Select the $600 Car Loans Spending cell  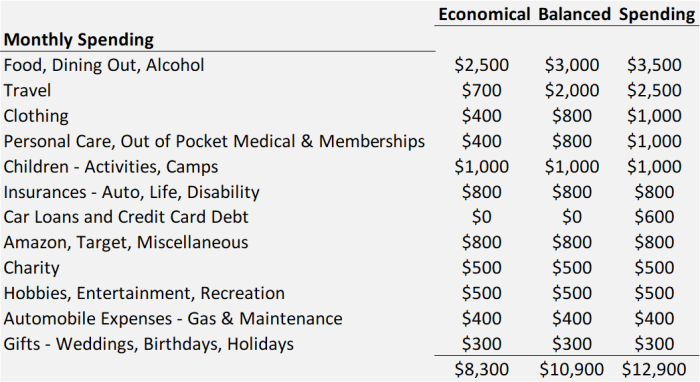[x=654, y=217]
